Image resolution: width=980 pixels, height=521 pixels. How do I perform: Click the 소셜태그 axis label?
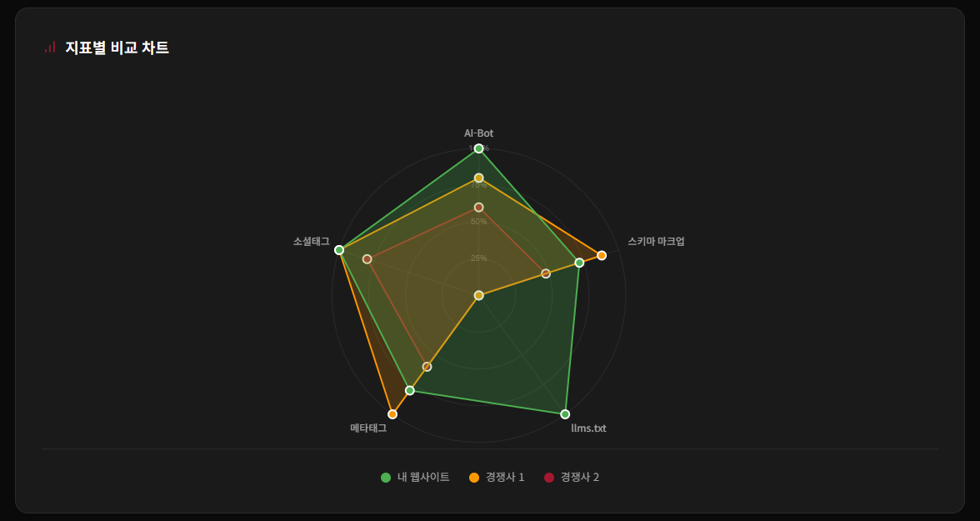(312, 242)
